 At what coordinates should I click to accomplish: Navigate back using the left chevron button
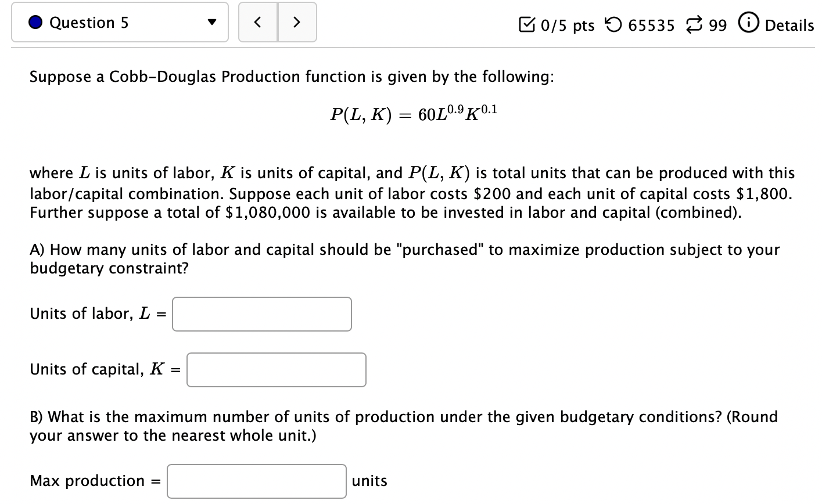(258, 22)
